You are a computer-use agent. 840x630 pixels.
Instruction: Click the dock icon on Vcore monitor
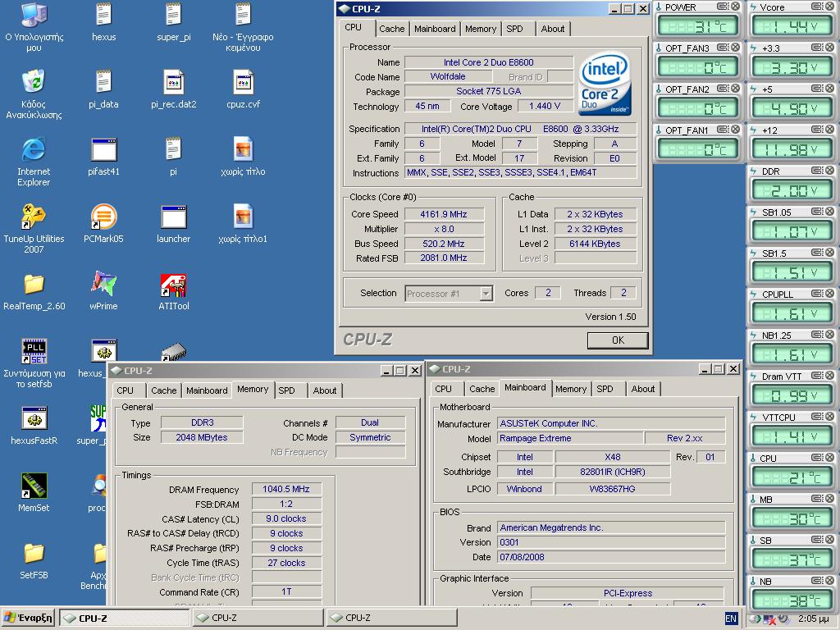point(817,7)
